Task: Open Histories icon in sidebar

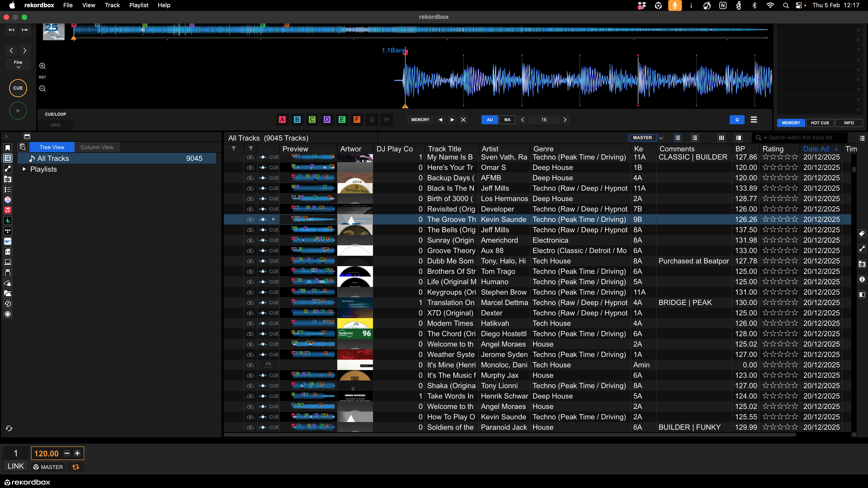Action: [x=7, y=304]
